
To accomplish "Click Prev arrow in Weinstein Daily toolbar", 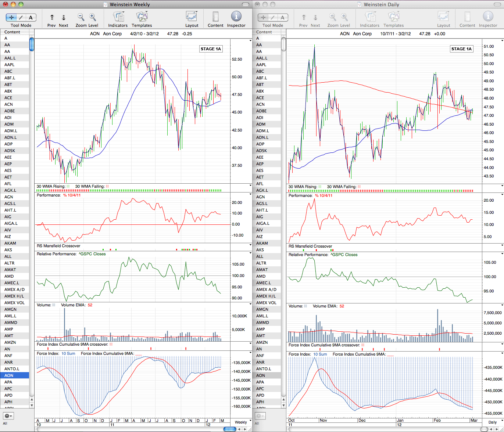I will pos(304,17).
